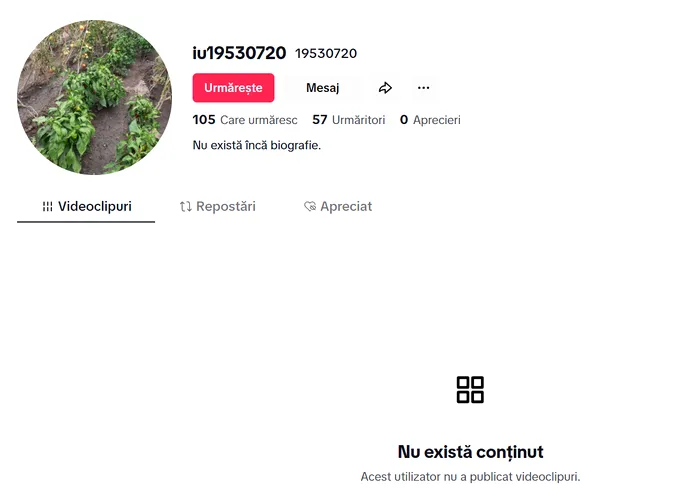The height and width of the screenshot is (489, 700).
Task: Send a message via Mesaj button
Action: 322,88
